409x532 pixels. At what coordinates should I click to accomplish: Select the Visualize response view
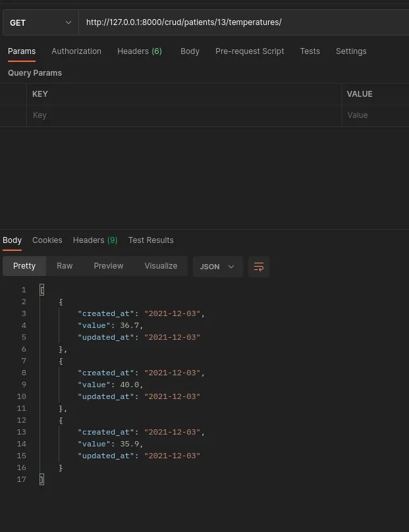pos(161,266)
